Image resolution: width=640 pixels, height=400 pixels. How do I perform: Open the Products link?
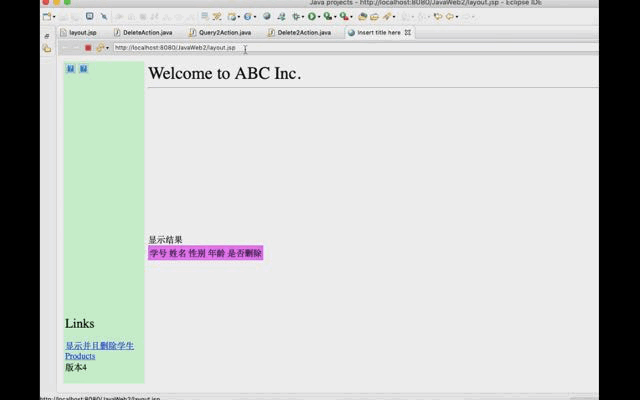tap(80, 356)
